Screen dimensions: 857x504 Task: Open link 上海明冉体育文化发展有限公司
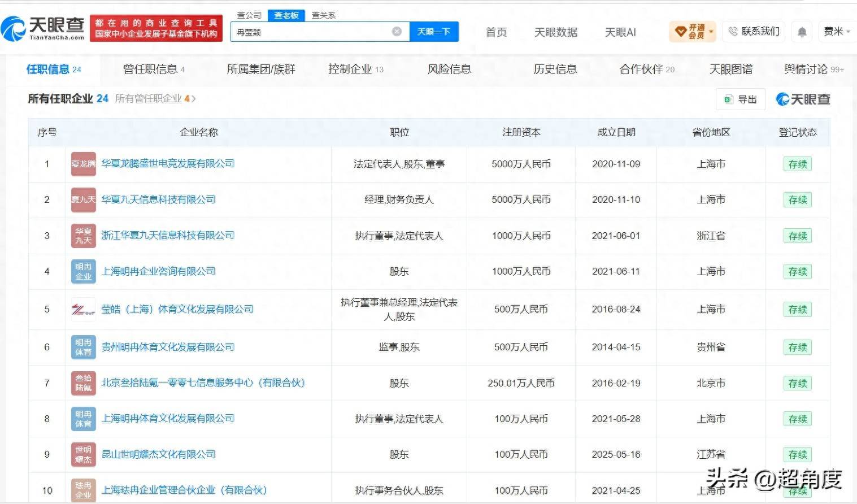click(168, 418)
